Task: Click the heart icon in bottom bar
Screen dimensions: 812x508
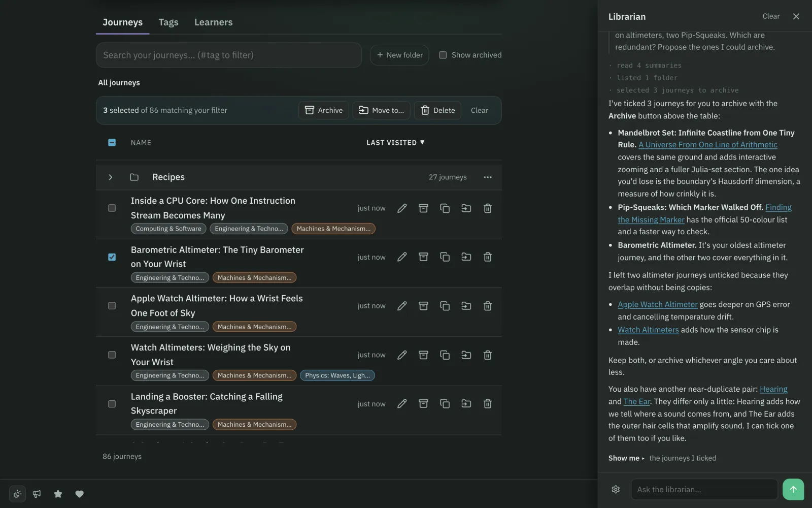Action: click(x=80, y=494)
